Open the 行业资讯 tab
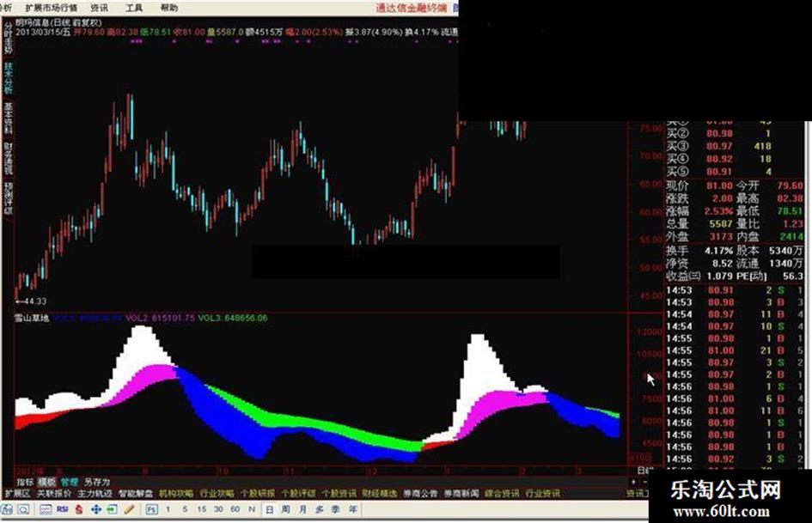The image size is (812, 523). pyautogui.click(x=543, y=494)
